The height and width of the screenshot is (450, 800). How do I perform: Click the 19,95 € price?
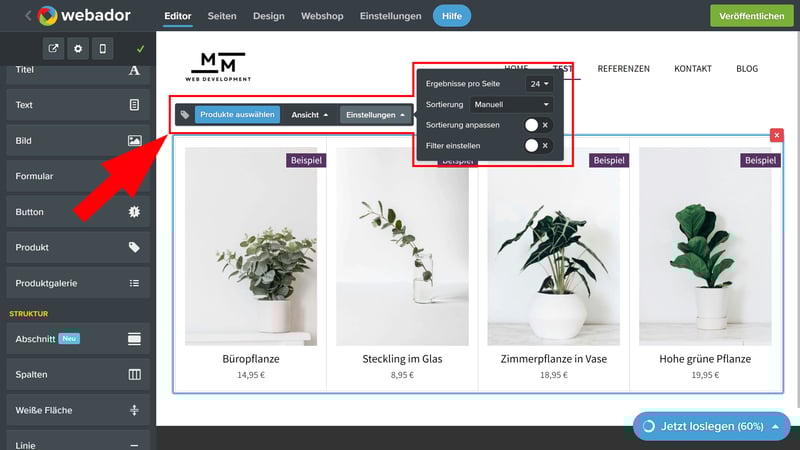pyautogui.click(x=705, y=375)
